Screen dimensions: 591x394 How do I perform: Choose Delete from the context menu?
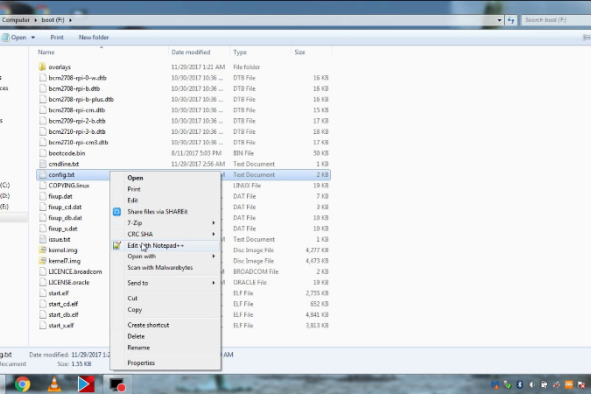click(x=165, y=336)
